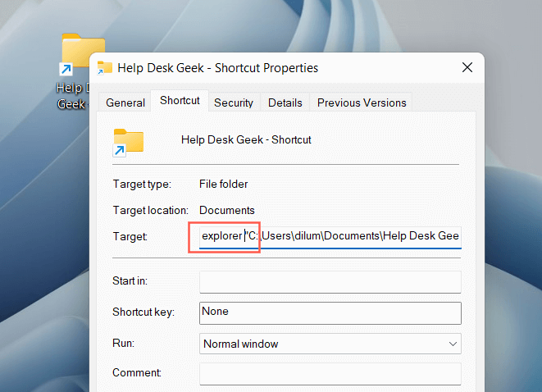The image size is (542, 392).
Task: Click the 'Run:' label
Action: [x=123, y=343]
